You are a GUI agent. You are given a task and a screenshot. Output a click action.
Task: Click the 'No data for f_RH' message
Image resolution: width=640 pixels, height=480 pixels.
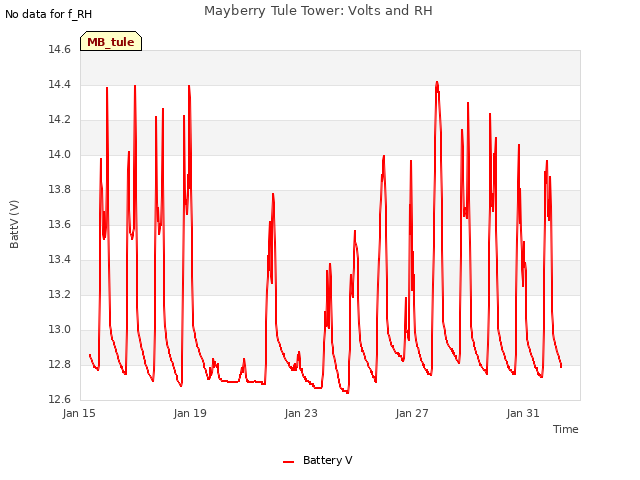tap(49, 14)
